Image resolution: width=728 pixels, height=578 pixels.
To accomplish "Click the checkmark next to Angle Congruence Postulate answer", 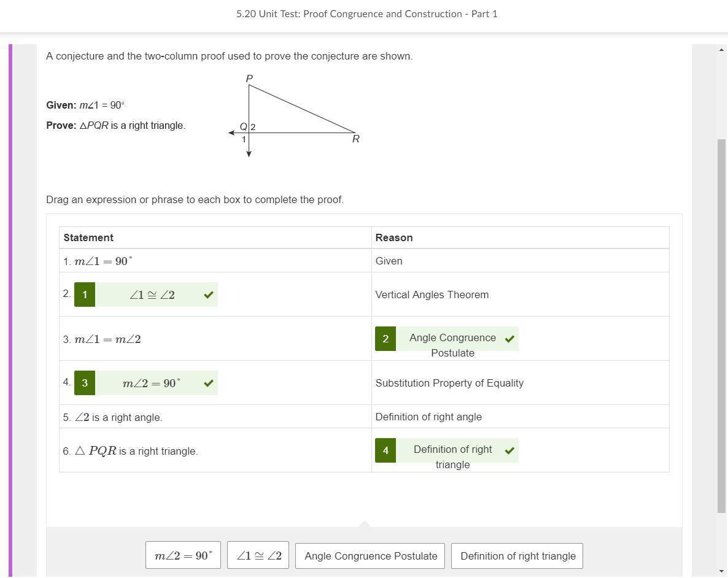I will (x=509, y=339).
